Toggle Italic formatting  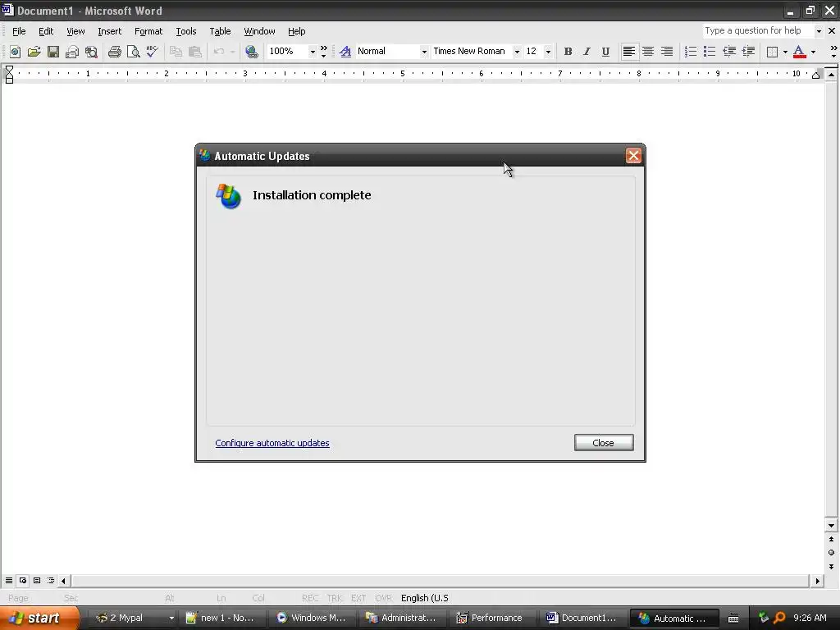coord(587,52)
